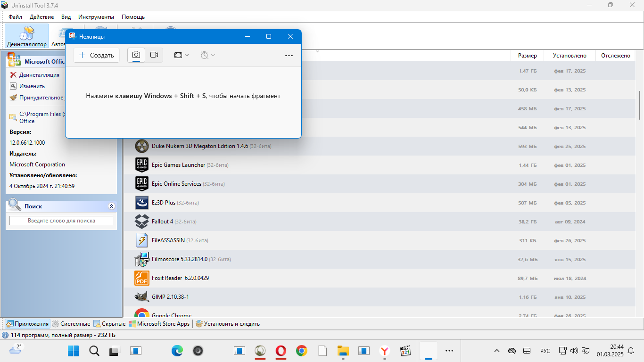
Task: Switch to the Системные tab
Action: pos(71,324)
